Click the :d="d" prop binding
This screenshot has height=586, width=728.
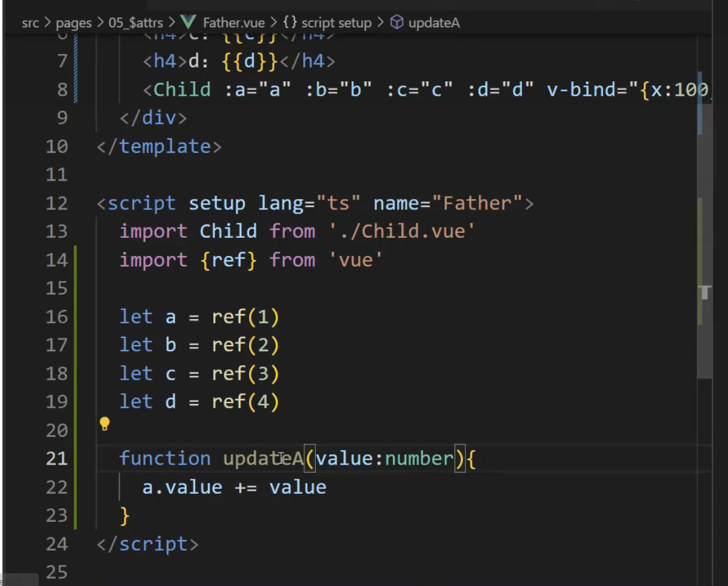500,90
